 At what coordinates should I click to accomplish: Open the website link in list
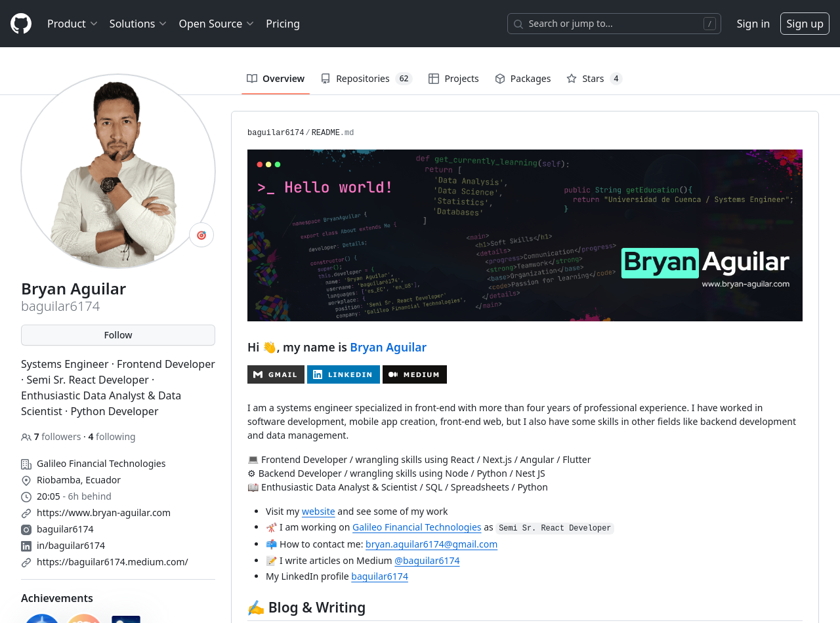[318, 512]
